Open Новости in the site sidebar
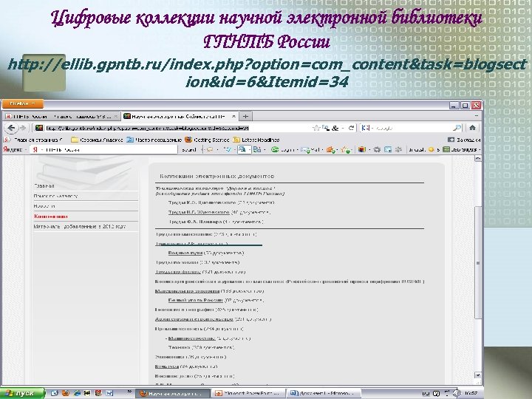 tap(44, 206)
